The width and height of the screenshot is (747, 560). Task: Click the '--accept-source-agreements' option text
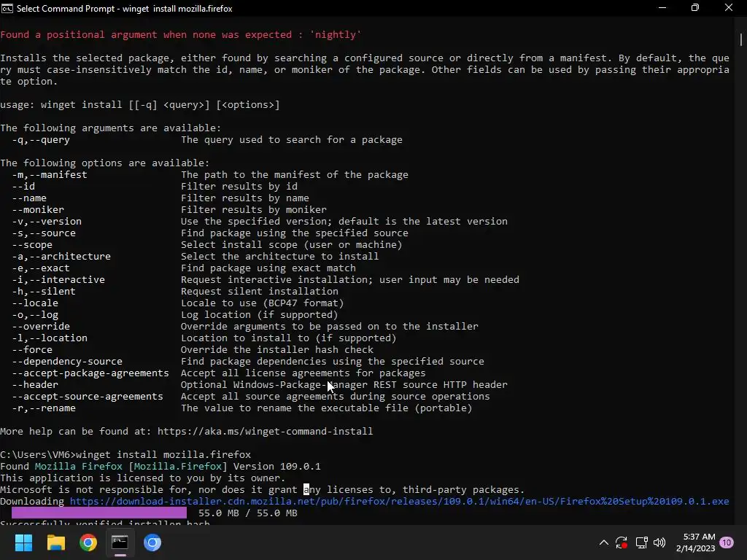click(88, 396)
